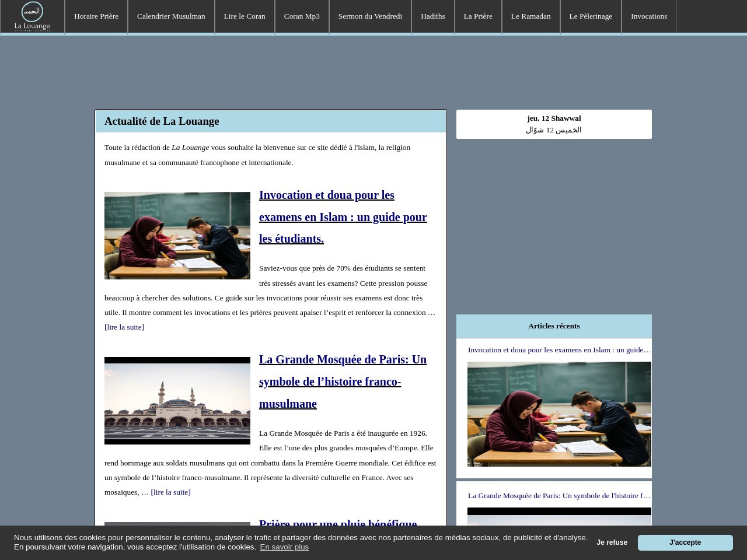This screenshot has height=560, width=747.
Task: Click the mosque thumbnail in the main column
Action: point(177,401)
